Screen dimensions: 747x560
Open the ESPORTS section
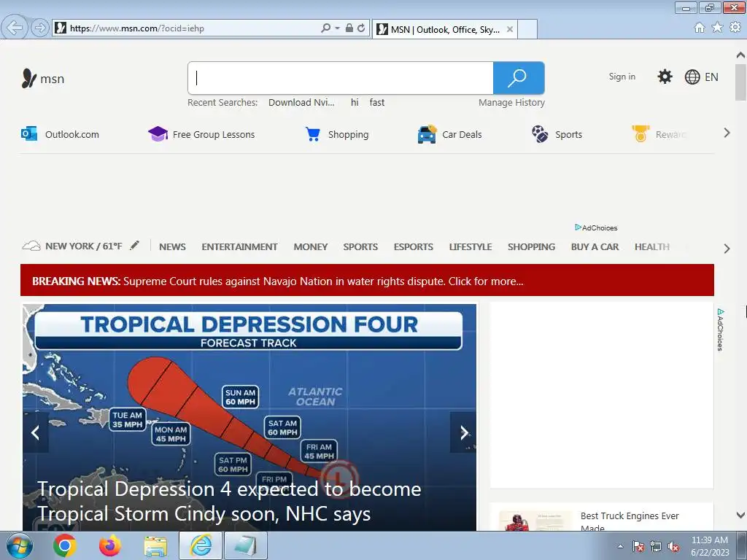click(414, 246)
